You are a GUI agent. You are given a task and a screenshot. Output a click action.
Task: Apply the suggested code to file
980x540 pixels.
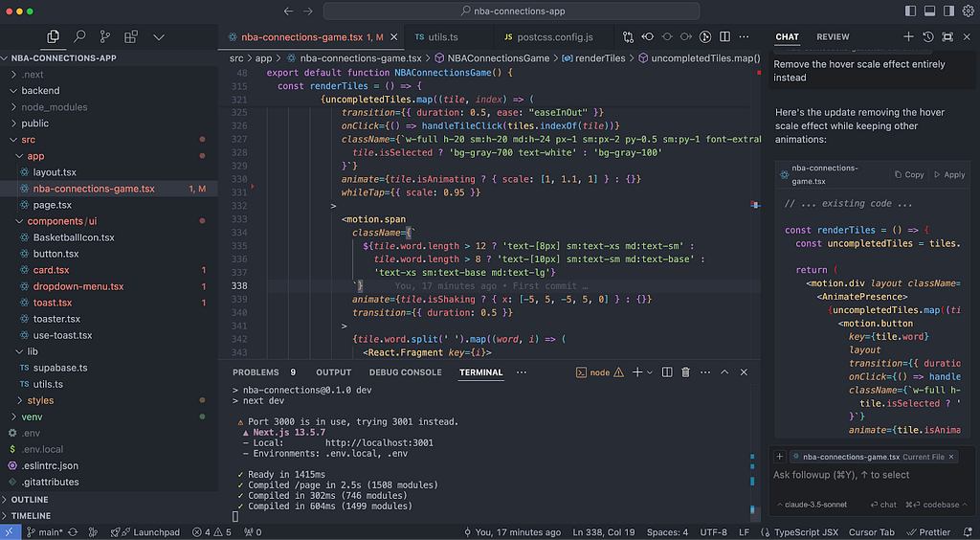949,174
